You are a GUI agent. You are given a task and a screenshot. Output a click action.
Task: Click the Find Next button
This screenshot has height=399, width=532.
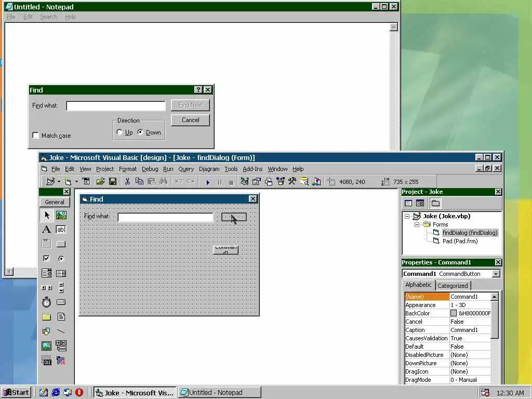tap(190, 105)
